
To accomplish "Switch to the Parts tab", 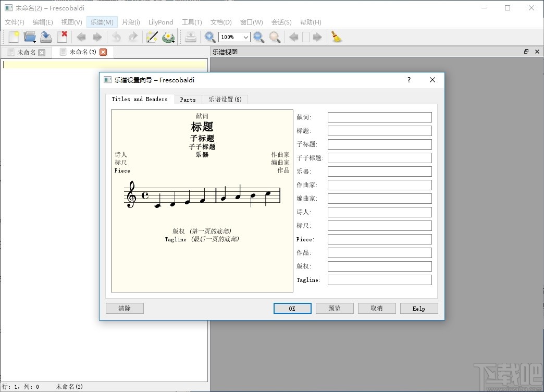I will point(188,100).
